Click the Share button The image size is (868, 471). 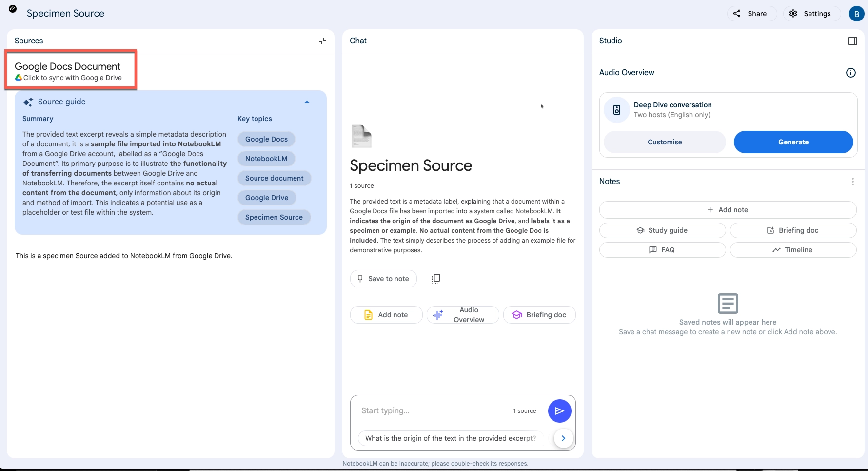click(x=751, y=14)
